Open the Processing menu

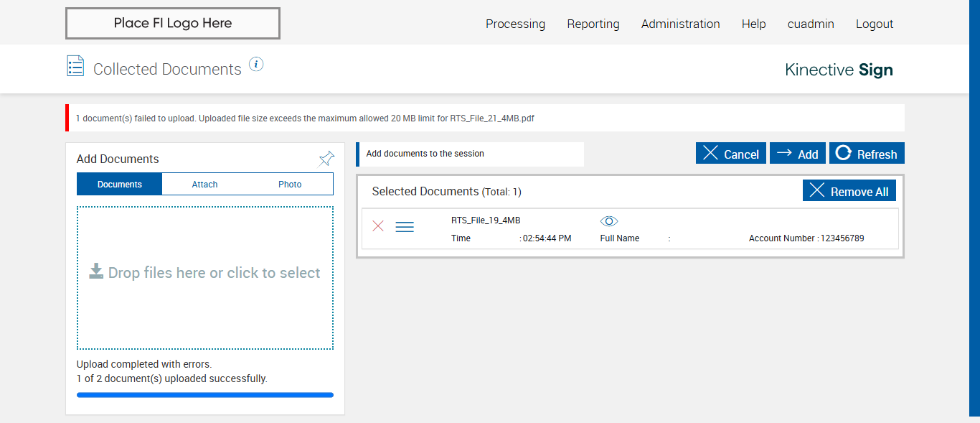(x=515, y=24)
